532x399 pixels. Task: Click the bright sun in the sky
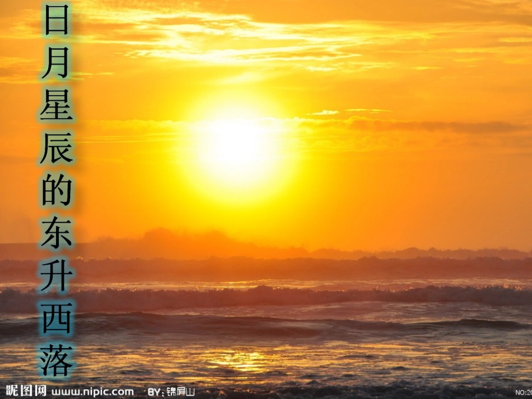pos(238,147)
